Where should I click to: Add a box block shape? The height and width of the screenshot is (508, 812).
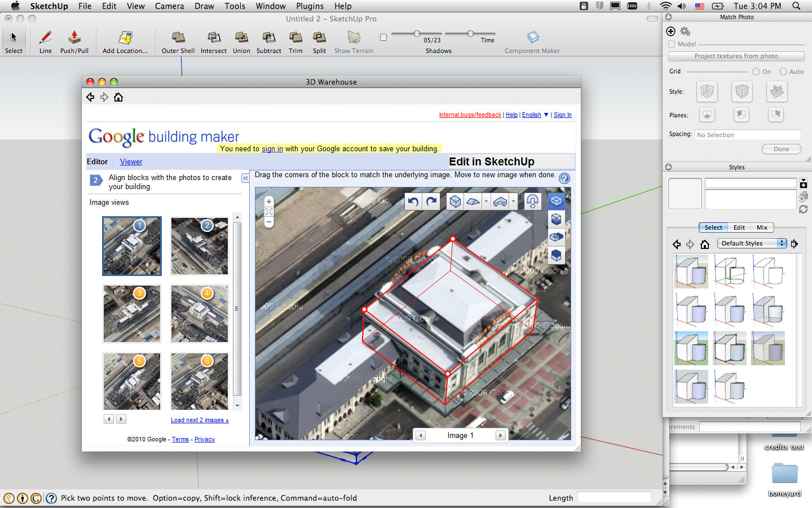point(456,202)
